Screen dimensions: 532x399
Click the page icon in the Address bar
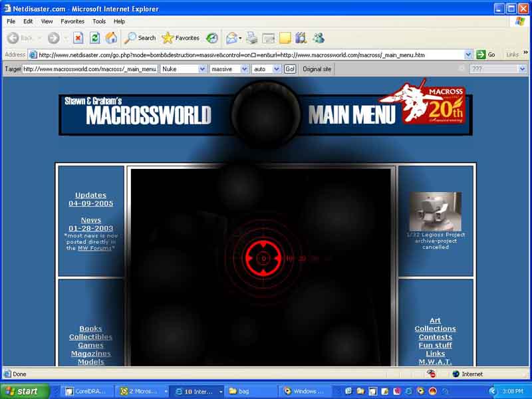click(33, 55)
